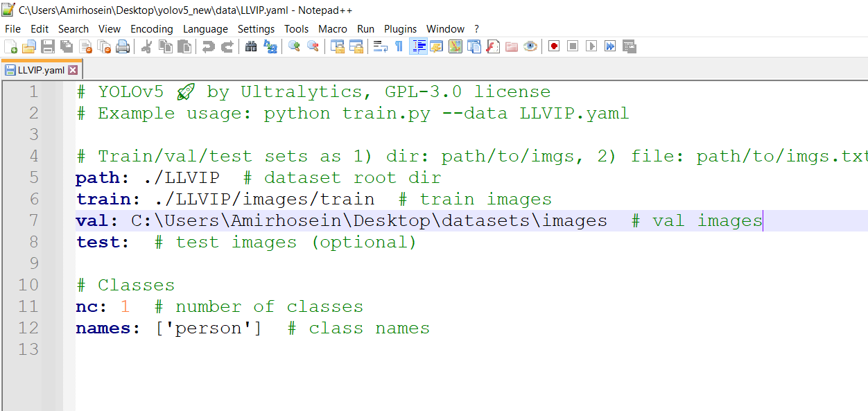Create a new file
868x411 pixels.
(10, 46)
